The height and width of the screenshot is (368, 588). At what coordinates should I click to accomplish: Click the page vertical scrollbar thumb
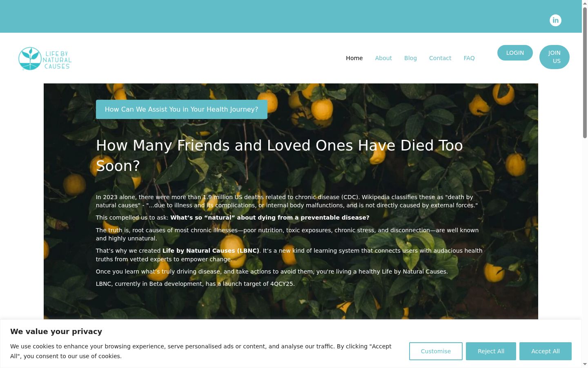(585, 73)
